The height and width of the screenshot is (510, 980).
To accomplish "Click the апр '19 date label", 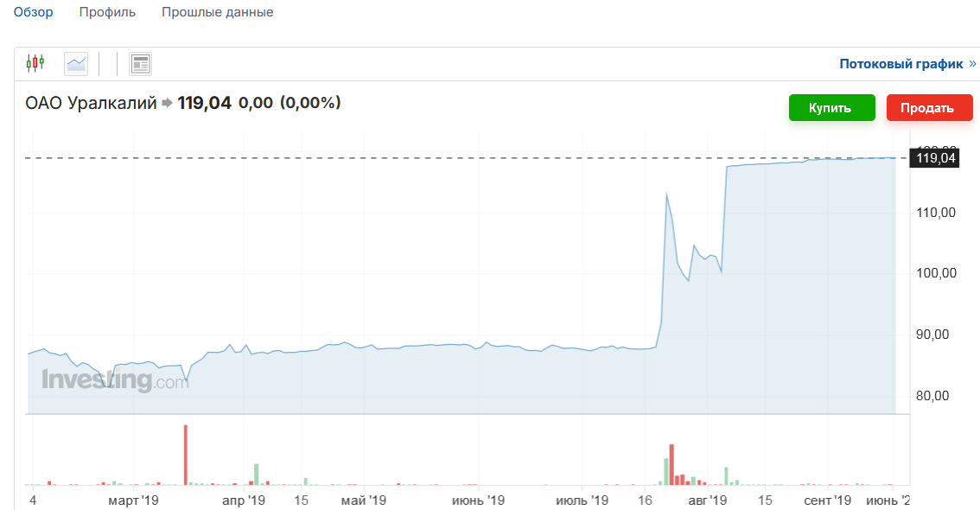I will (244, 500).
